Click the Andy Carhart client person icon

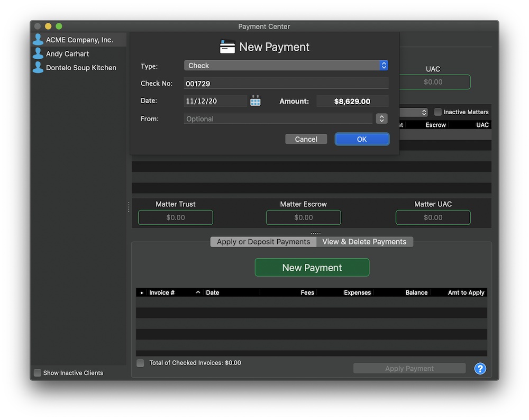tap(38, 53)
